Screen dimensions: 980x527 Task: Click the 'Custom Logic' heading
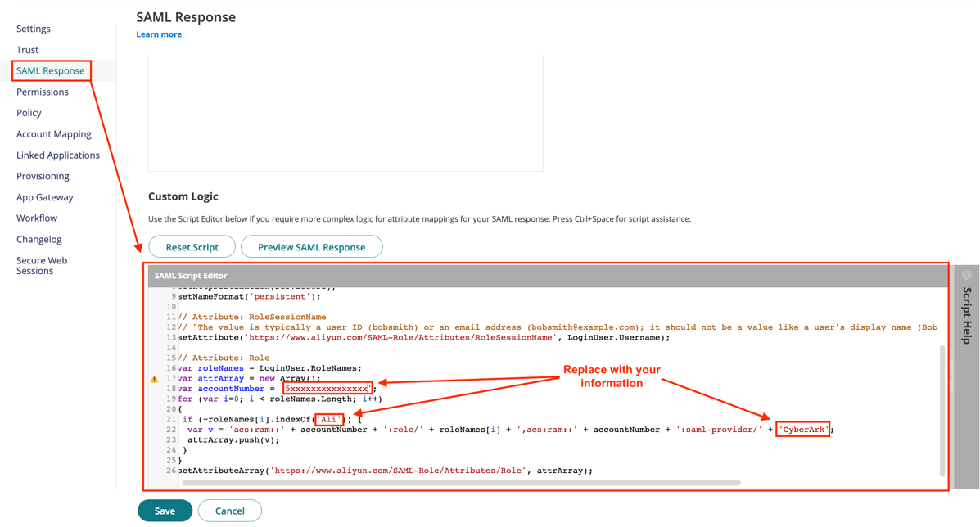click(x=183, y=196)
